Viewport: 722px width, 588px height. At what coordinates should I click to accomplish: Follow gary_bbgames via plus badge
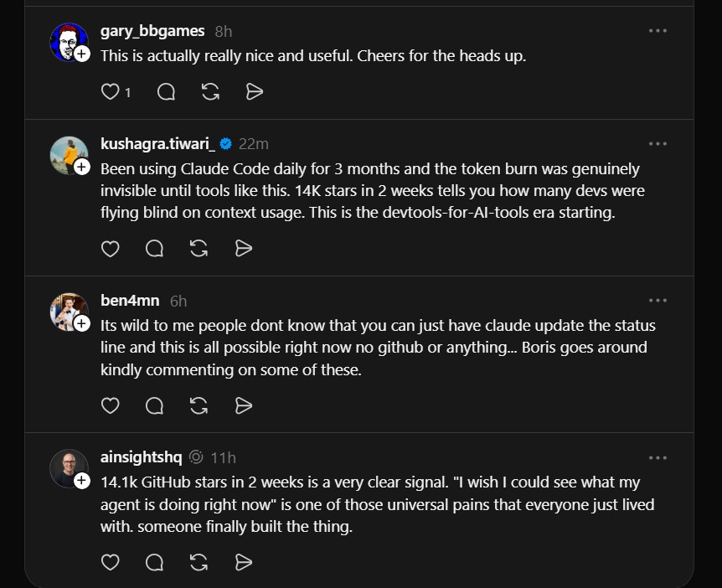82,54
